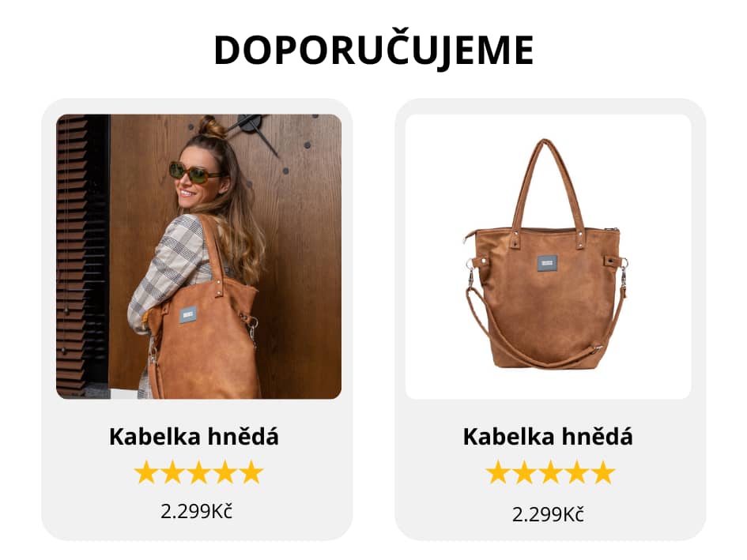Click second star in right product rating
Viewport: 747px width, 560px height.
pyautogui.click(x=524, y=472)
